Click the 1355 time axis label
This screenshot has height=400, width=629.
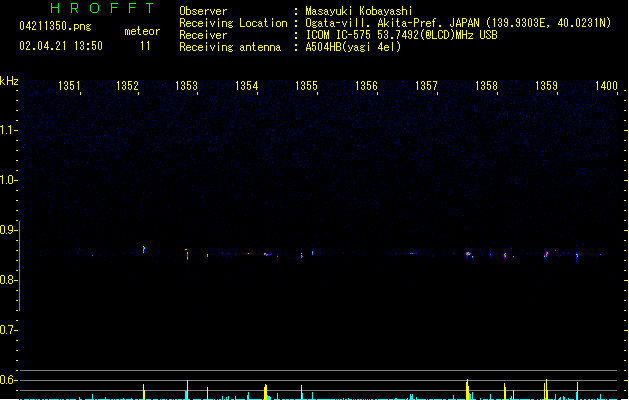click(x=306, y=86)
